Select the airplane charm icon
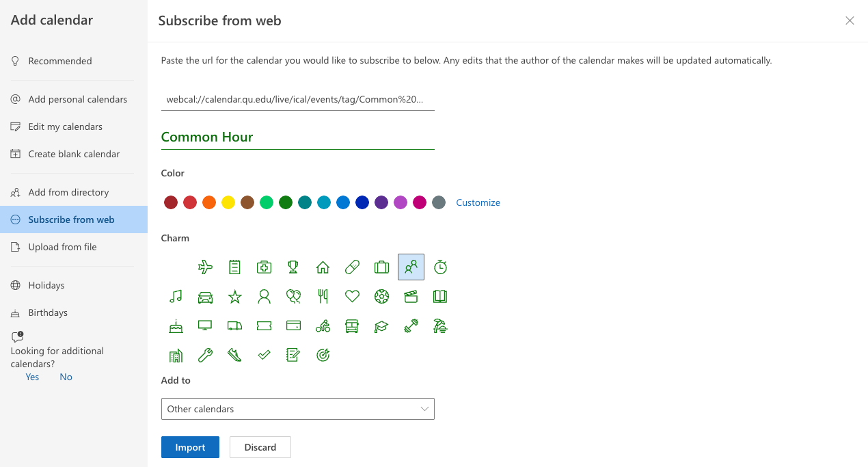This screenshot has height=467, width=868. pos(205,267)
